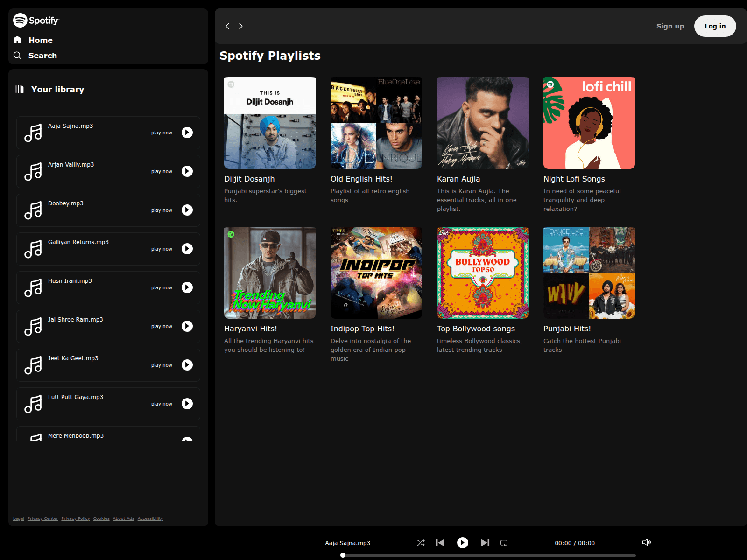Open the Privacy Center footer link
Screen dimensions: 747x560
point(43,518)
